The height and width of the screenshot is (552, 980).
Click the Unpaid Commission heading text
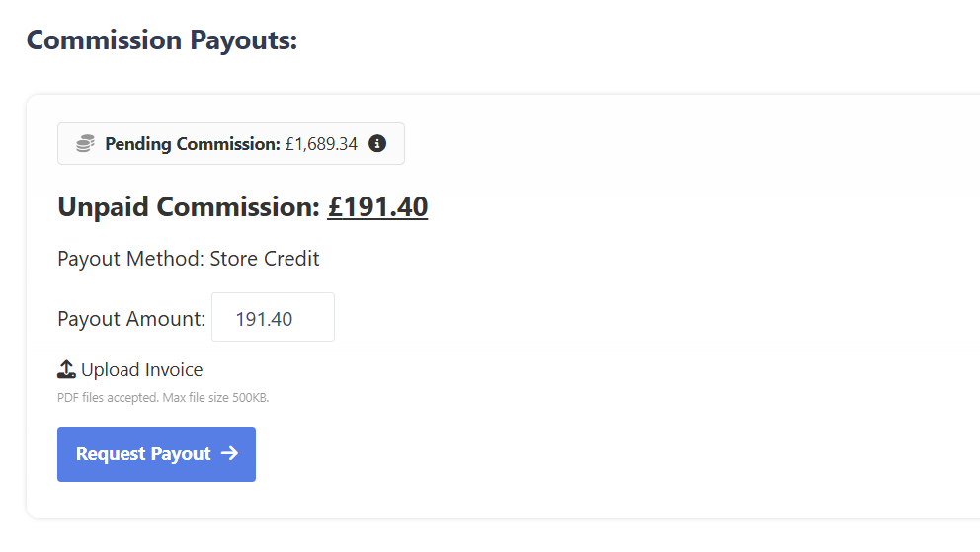pyautogui.click(x=188, y=207)
